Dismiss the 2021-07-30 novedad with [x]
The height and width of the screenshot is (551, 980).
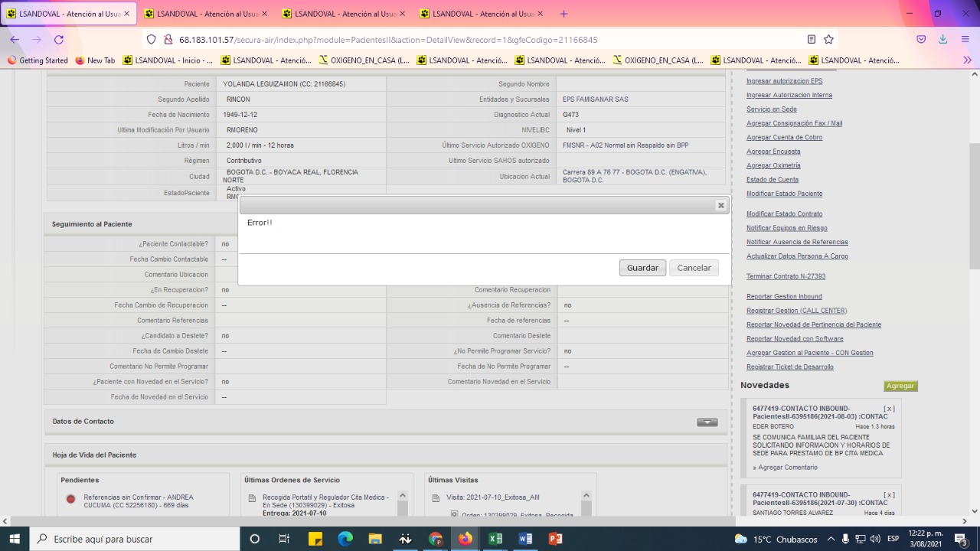[x=889, y=495]
